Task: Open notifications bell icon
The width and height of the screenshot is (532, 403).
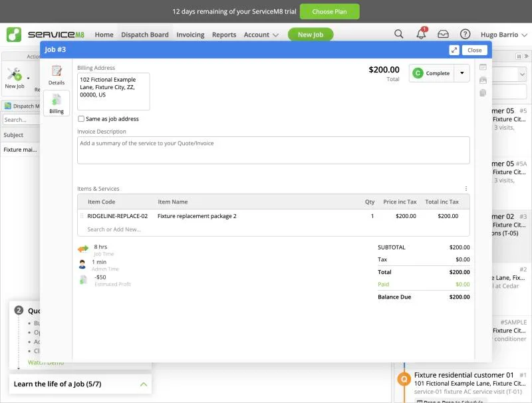Action: pyautogui.click(x=422, y=33)
